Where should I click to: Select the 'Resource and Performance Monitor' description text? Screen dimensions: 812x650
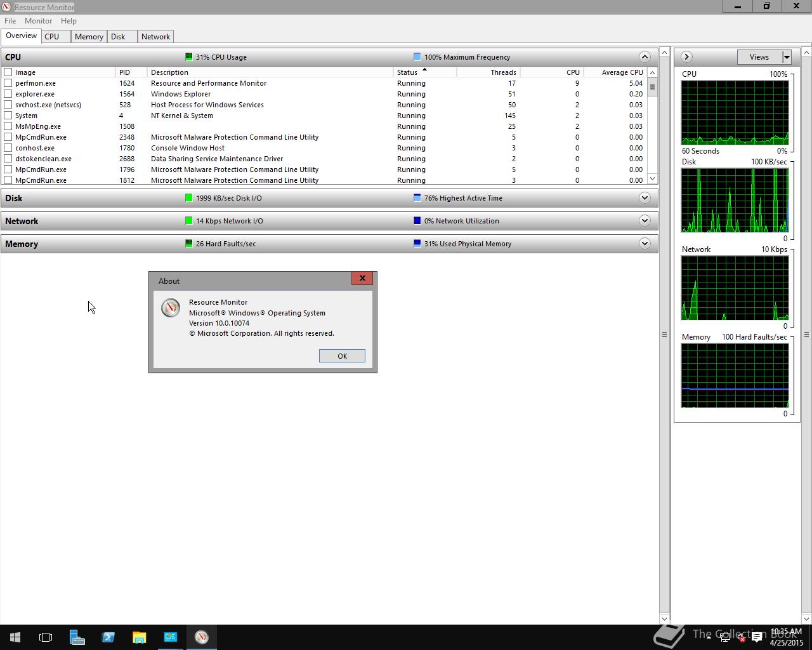pos(209,83)
